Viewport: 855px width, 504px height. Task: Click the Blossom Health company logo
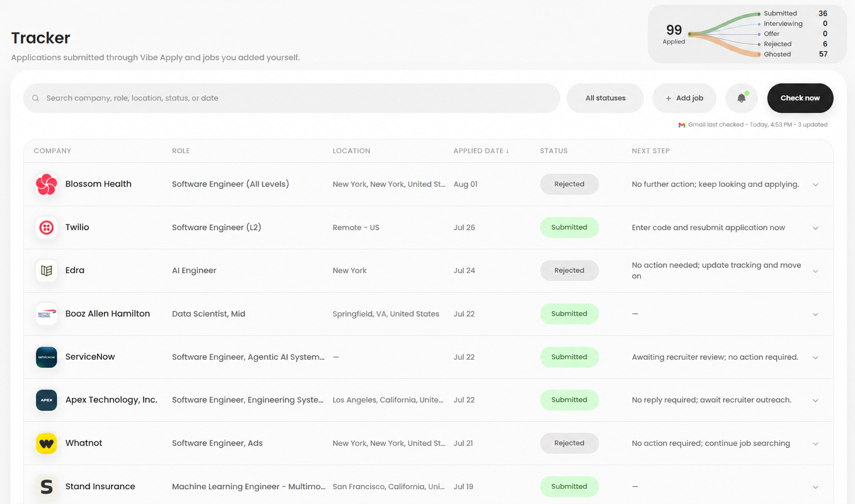pyautogui.click(x=47, y=184)
